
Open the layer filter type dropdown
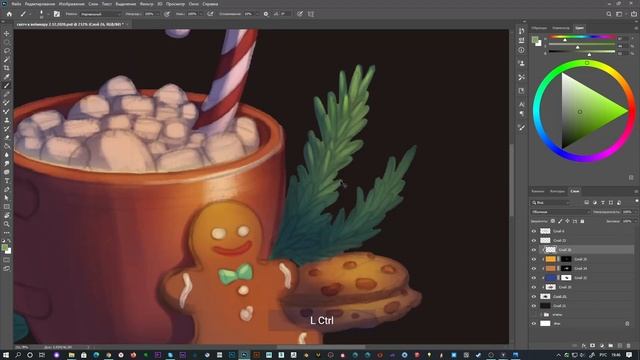(551, 202)
